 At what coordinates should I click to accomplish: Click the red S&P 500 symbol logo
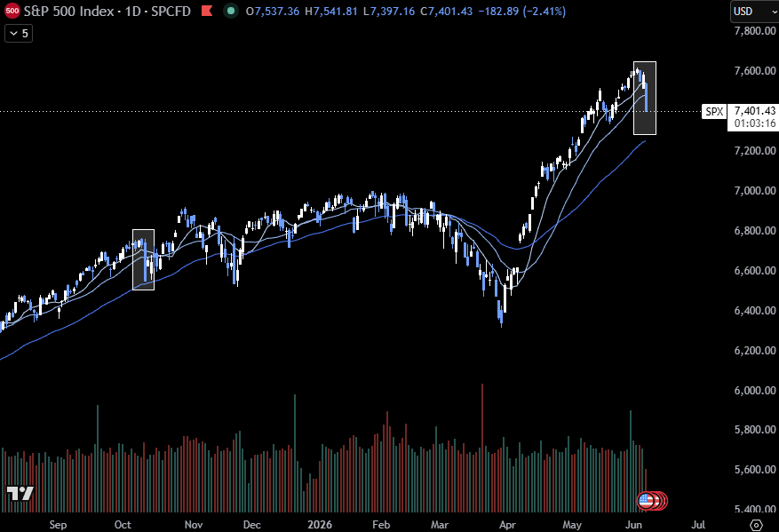[12, 11]
